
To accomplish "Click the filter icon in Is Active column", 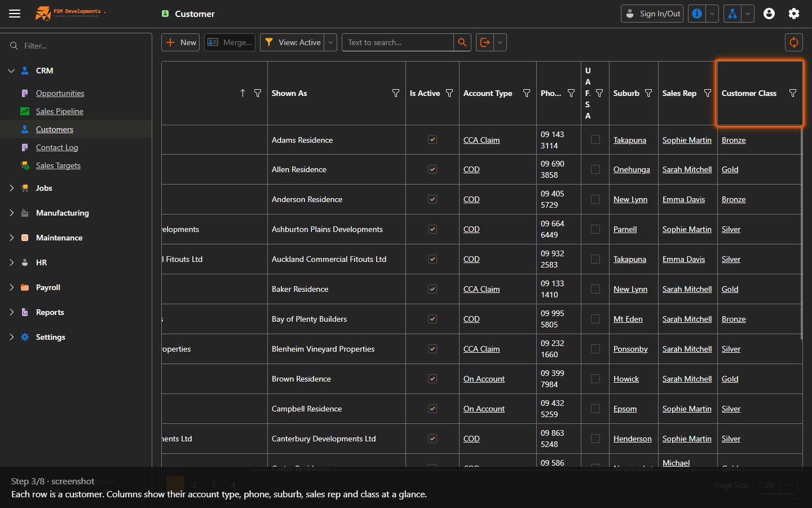I will click(x=449, y=93).
